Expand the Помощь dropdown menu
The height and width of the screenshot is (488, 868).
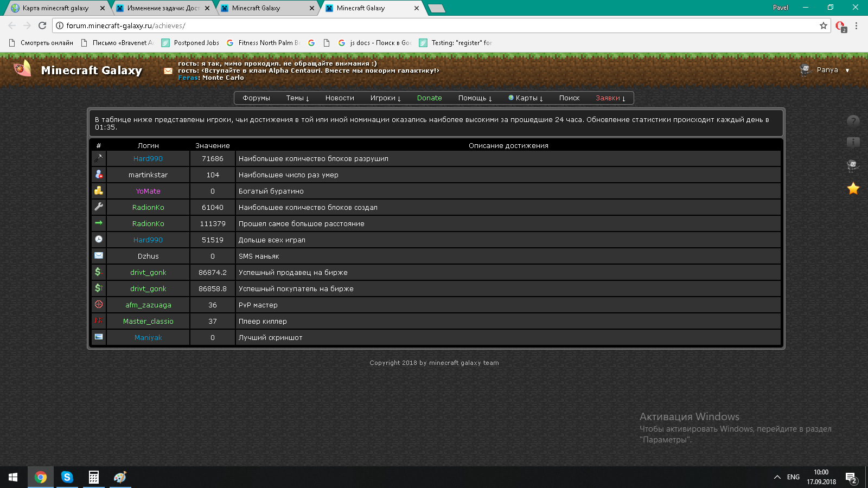click(x=475, y=98)
